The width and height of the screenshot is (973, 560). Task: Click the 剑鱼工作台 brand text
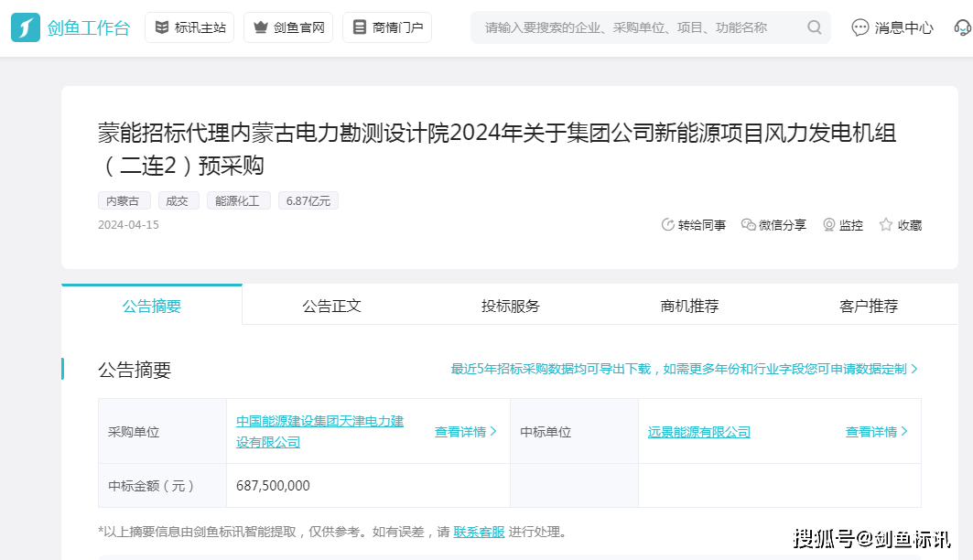point(89,27)
